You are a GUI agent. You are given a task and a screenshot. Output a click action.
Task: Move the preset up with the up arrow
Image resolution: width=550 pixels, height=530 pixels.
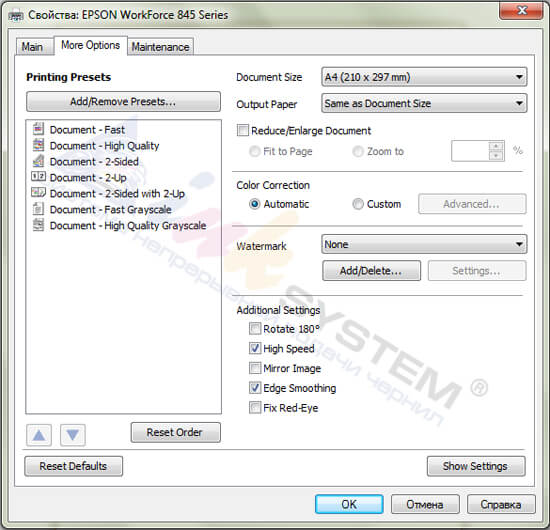pyautogui.click(x=39, y=435)
